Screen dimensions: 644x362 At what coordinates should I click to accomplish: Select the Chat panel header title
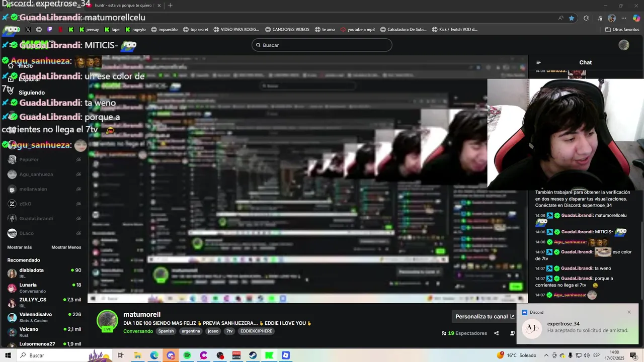click(585, 62)
